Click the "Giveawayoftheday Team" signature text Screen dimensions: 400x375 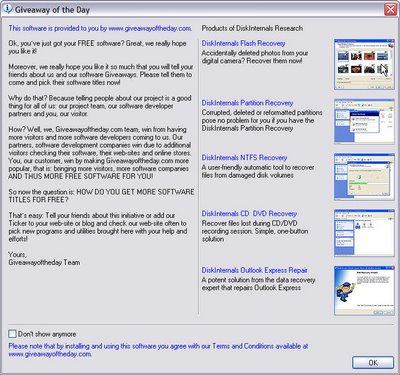coord(44,262)
